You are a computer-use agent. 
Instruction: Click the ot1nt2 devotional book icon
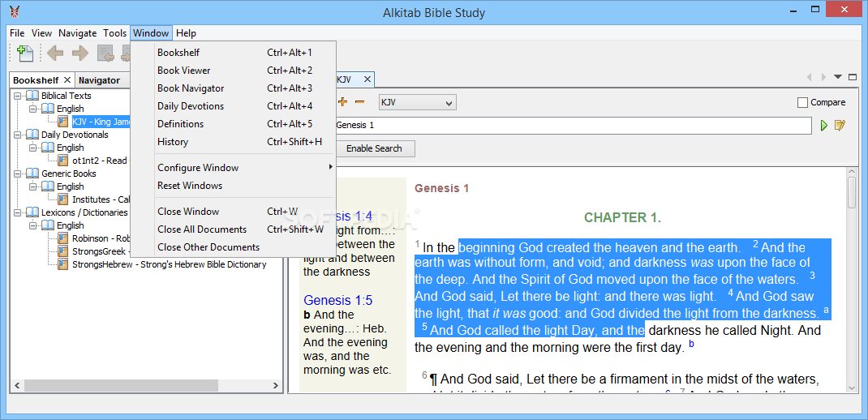(x=63, y=161)
